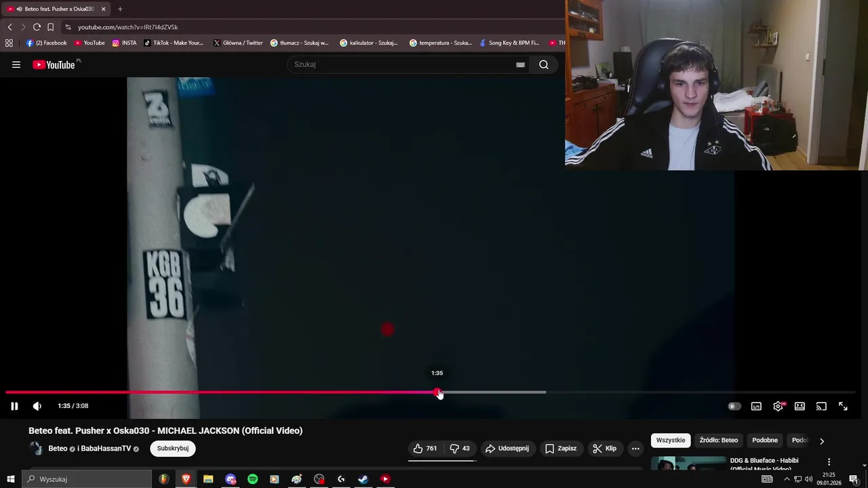Image resolution: width=868 pixels, height=488 pixels.
Task: Like the video with thumbs up
Action: pyautogui.click(x=425, y=448)
